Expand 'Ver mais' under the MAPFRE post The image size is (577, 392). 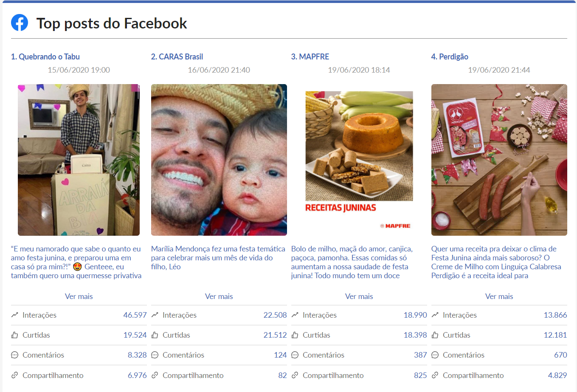click(359, 296)
